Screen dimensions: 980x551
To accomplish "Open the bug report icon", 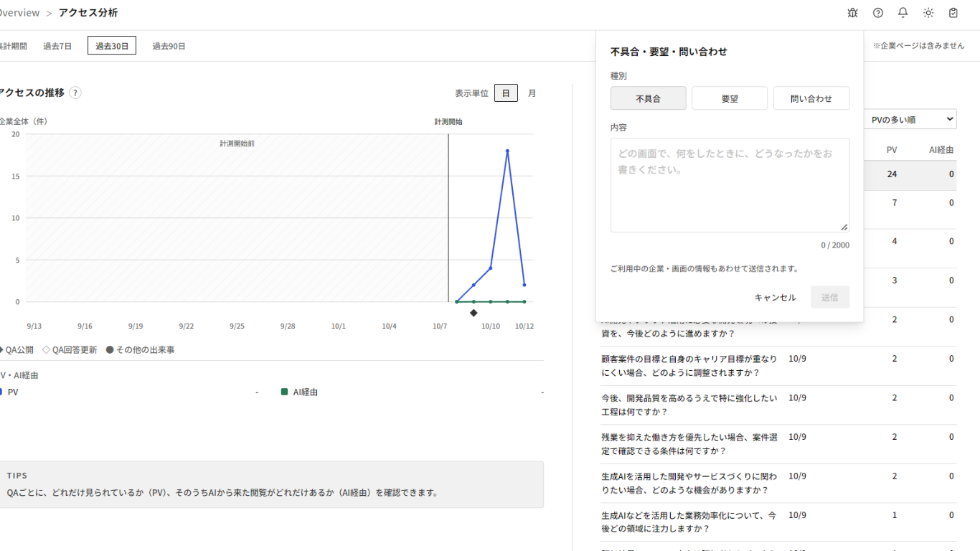I will coord(852,13).
